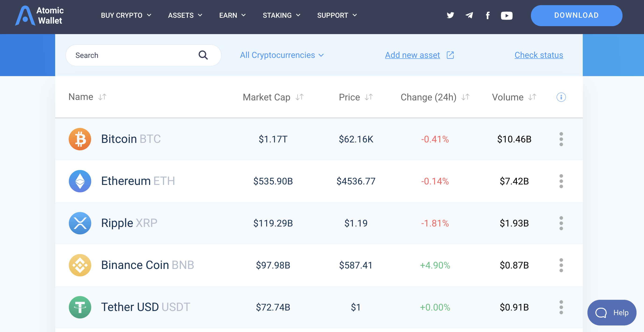Viewport: 644px width, 332px height.
Task: Click Ethereum change -0.14%
Action: (435, 181)
